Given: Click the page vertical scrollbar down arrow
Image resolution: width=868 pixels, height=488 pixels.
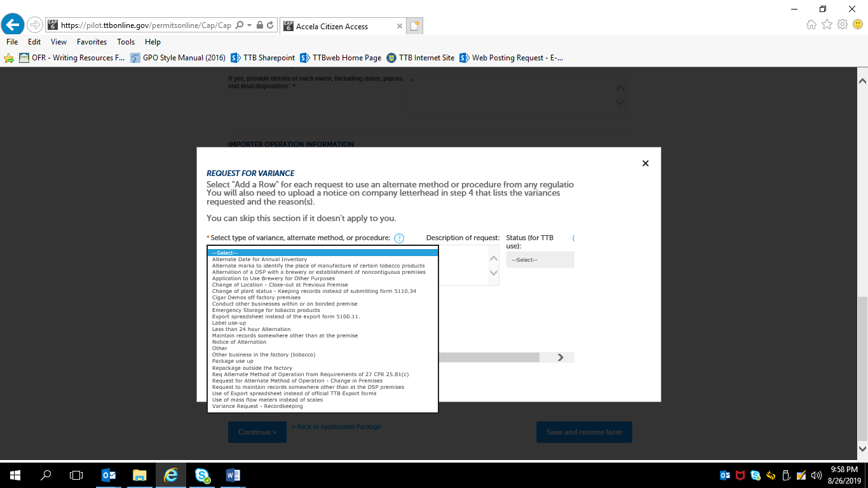Looking at the screenshot, I should pos(862,449).
